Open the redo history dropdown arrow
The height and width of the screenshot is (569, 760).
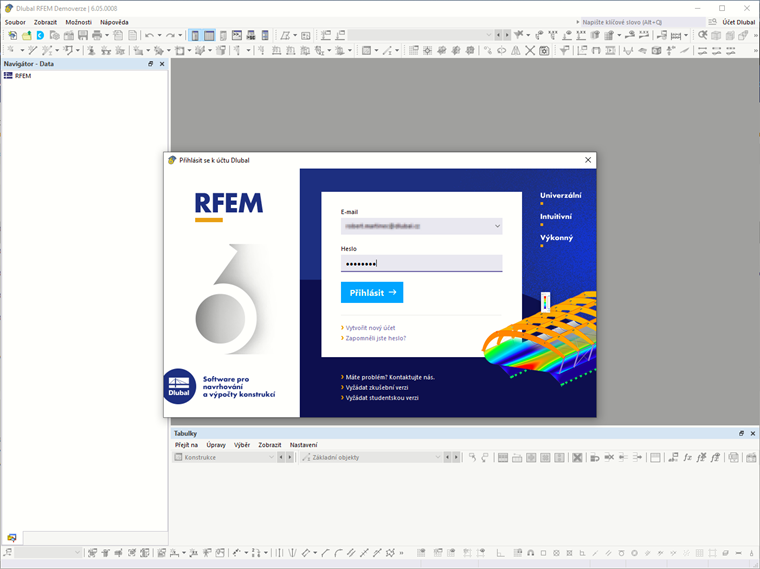(180, 35)
